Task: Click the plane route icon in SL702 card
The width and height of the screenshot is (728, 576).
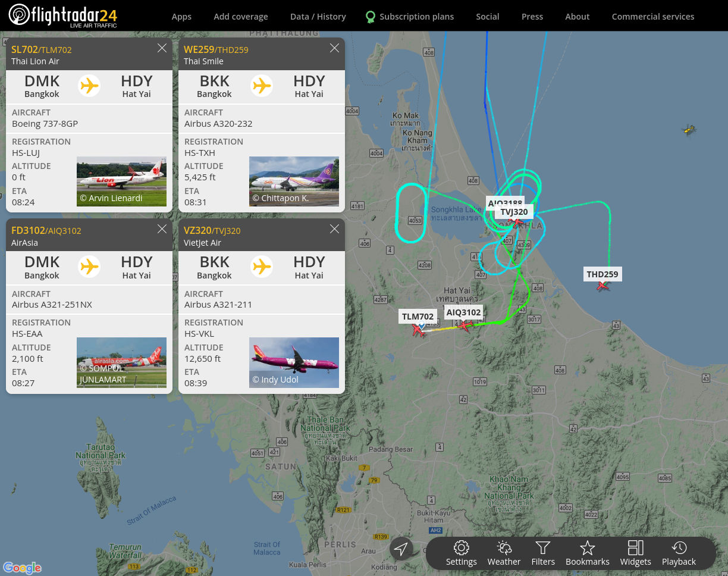Action: click(x=89, y=86)
